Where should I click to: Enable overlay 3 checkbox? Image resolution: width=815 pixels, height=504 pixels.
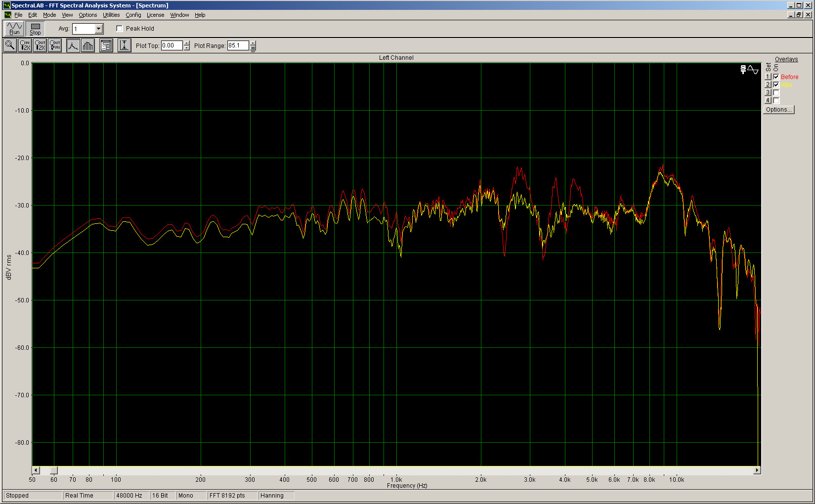(776, 92)
